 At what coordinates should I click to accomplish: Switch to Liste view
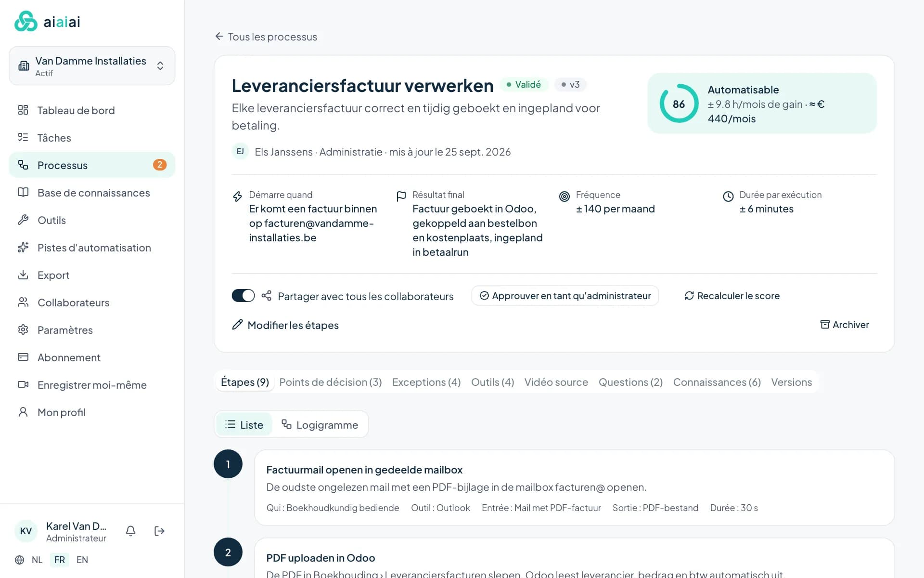244,424
